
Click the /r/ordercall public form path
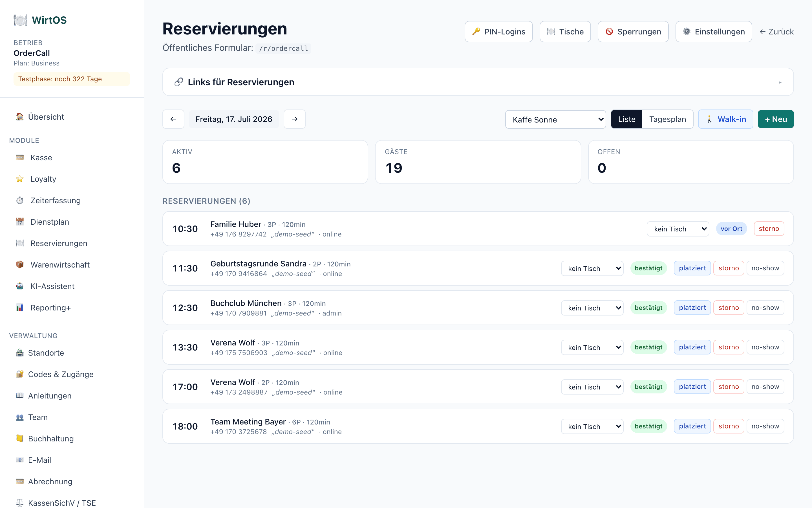click(283, 48)
